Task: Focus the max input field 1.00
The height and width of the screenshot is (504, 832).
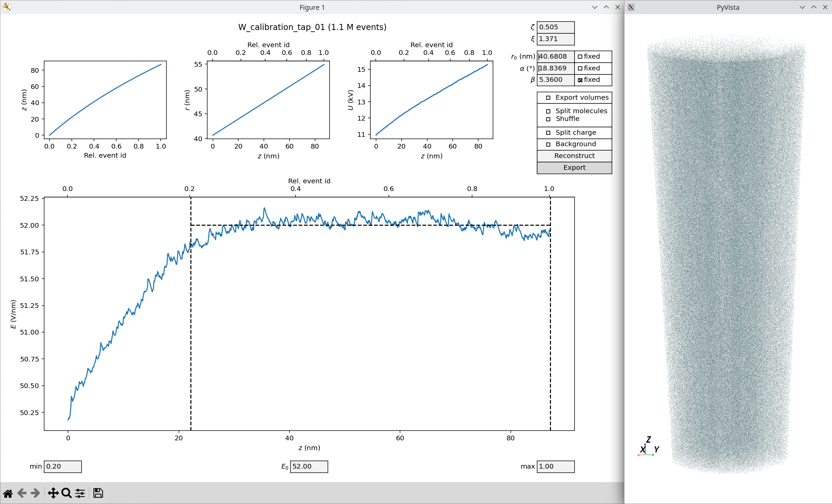Action: tap(556, 467)
